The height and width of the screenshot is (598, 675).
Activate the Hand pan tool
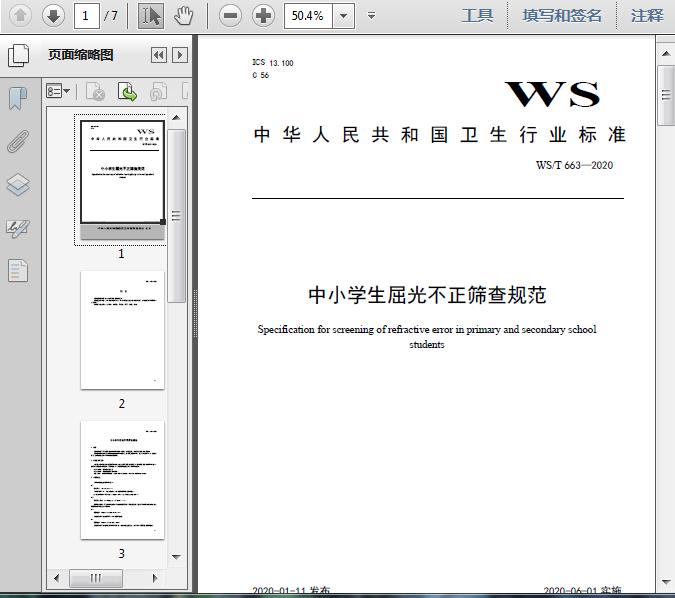(184, 16)
